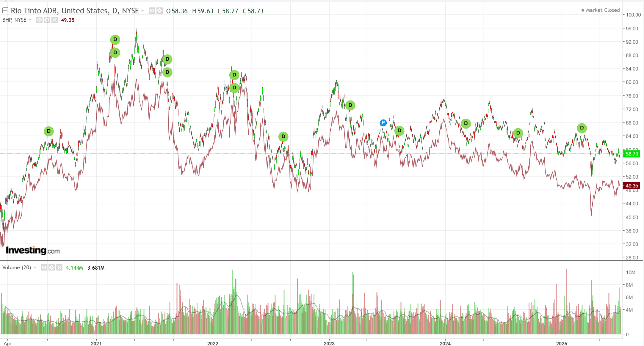
Task: Hide the BHP NYSE comparison line
Action: coord(39,20)
